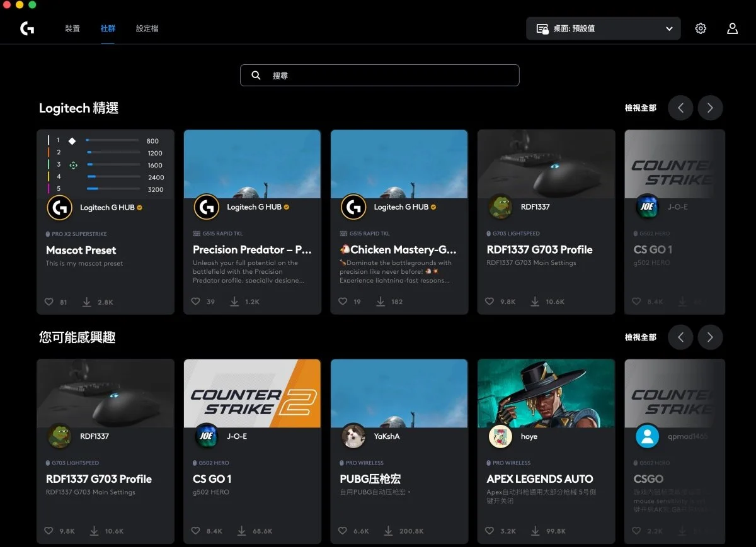756x547 pixels.
Task: Click YaKshA cat avatar
Action: tap(353, 436)
